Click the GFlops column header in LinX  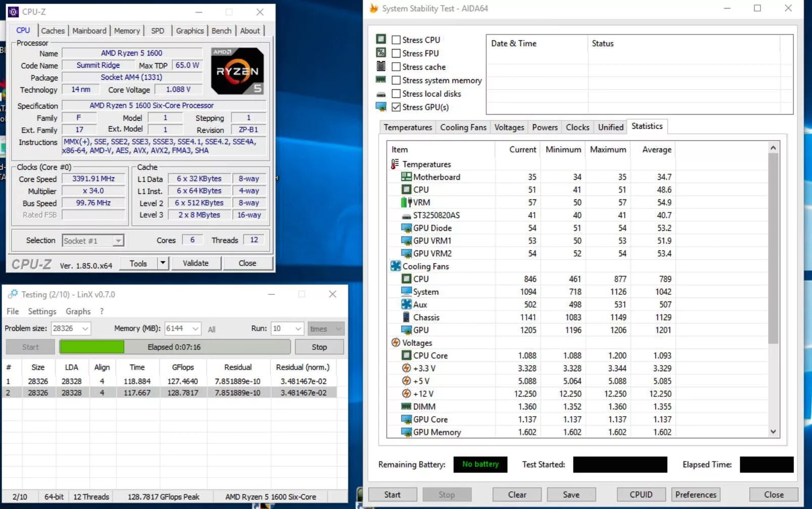pyautogui.click(x=182, y=367)
